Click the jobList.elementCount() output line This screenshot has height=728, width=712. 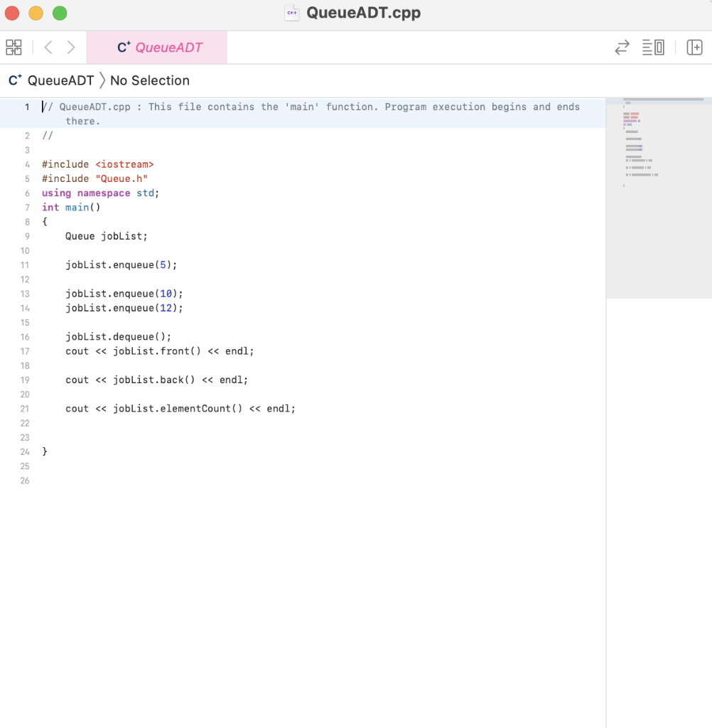point(180,409)
